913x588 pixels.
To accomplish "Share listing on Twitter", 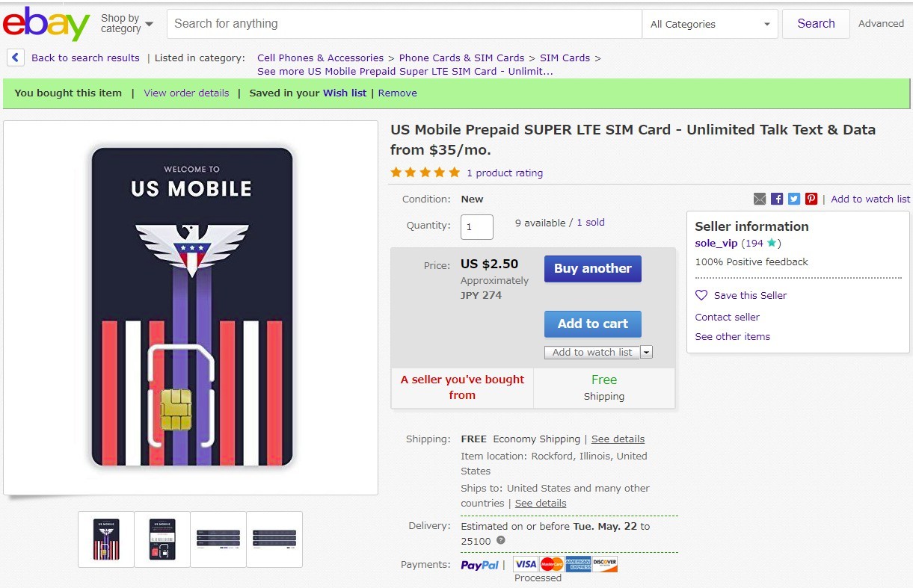I will point(794,199).
